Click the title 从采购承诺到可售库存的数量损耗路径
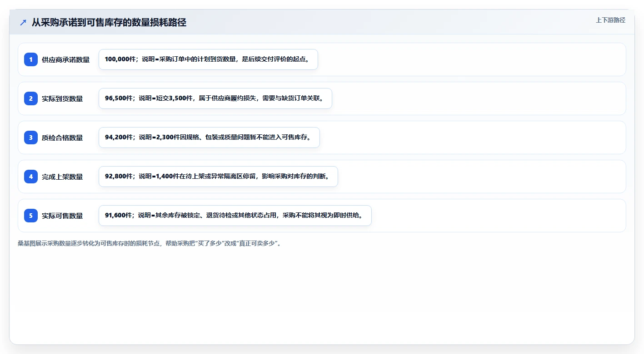The width and height of the screenshot is (644, 354). (x=109, y=23)
